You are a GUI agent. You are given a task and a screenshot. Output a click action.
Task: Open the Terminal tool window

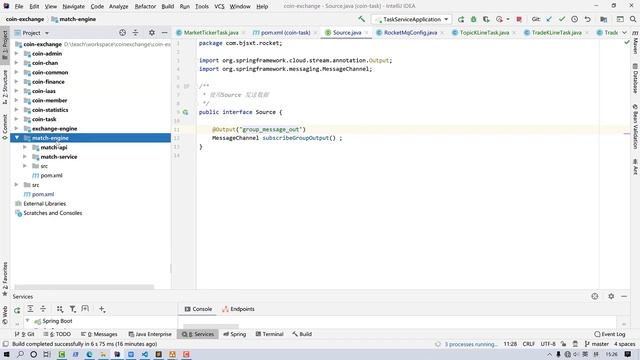coord(269,334)
